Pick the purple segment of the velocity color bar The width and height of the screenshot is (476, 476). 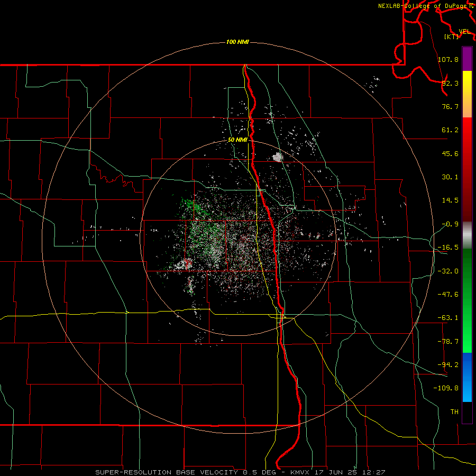pos(467,59)
